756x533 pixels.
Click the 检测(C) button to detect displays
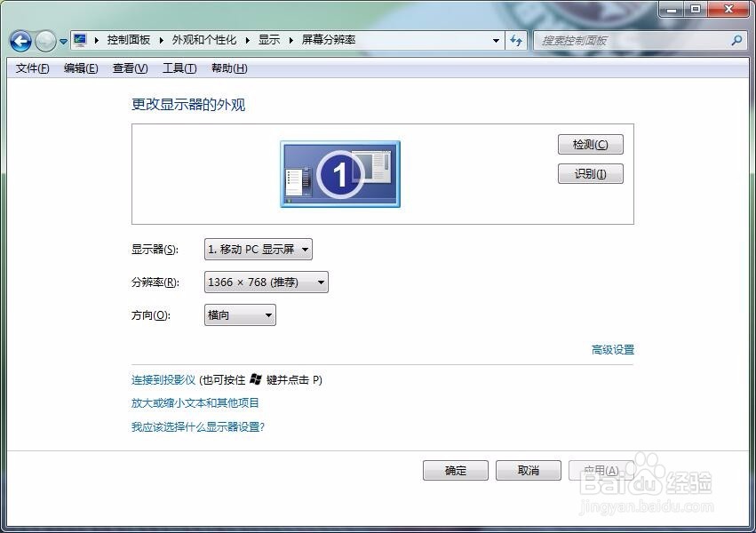coord(590,144)
